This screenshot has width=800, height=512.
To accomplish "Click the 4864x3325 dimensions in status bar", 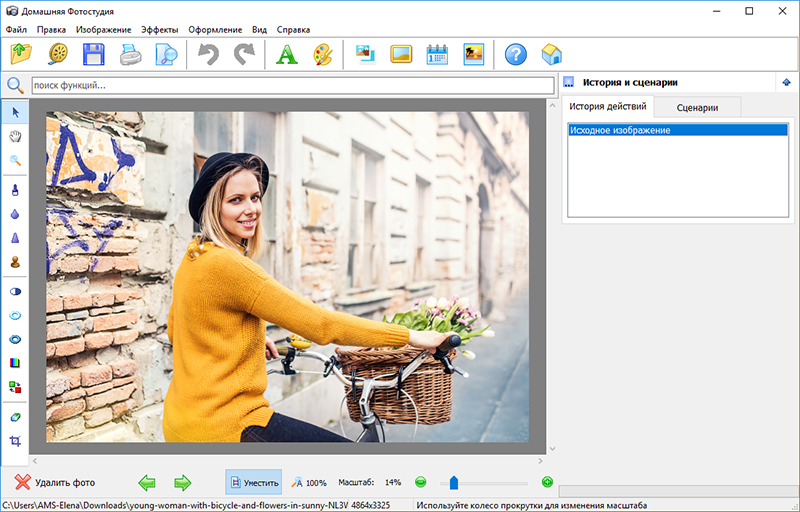I will (x=370, y=505).
